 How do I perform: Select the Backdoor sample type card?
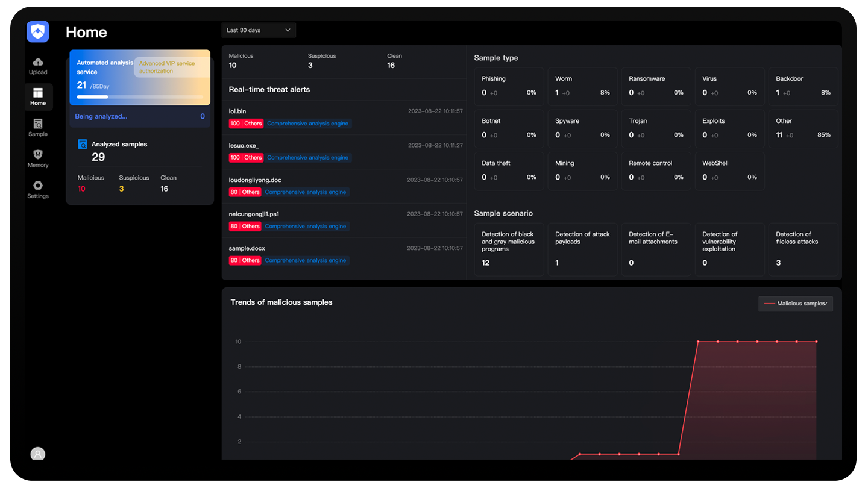[x=802, y=86]
